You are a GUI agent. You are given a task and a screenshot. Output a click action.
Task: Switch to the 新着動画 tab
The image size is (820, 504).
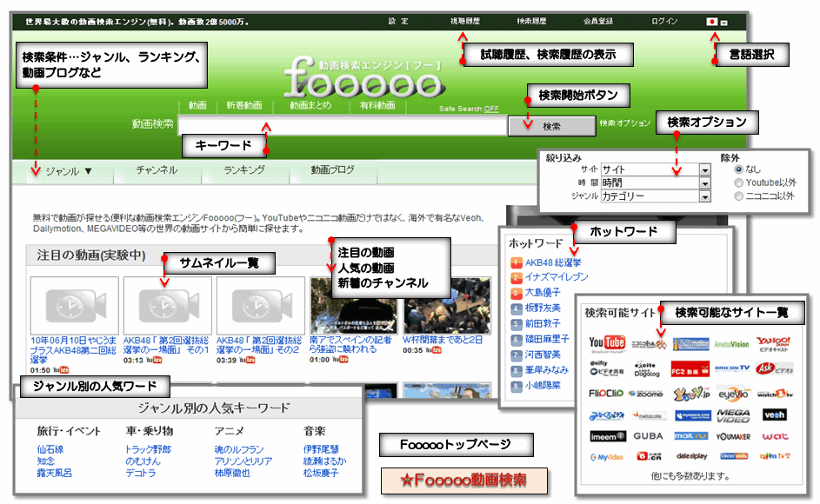tap(244, 105)
